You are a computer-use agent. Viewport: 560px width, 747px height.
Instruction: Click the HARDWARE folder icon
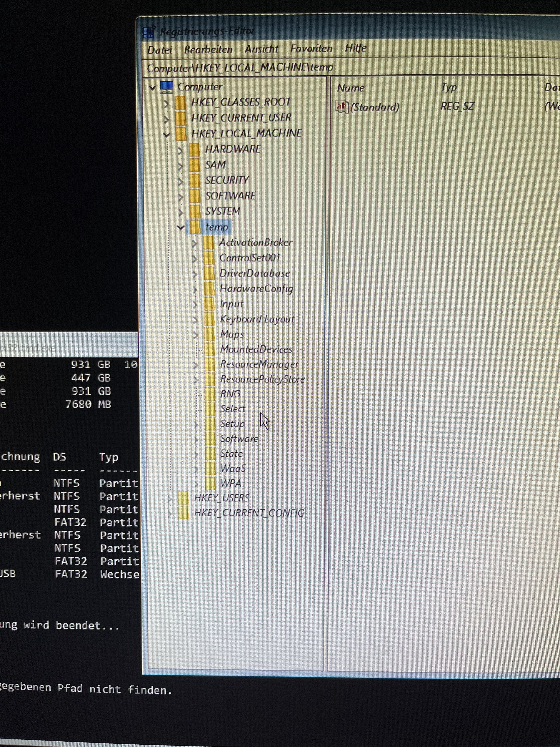195,150
